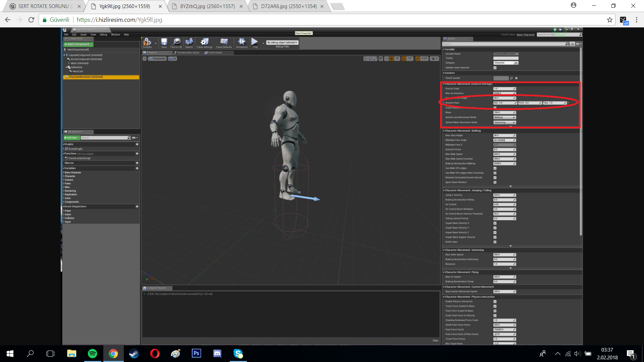Open Class Defaults from the toolbar
The image size is (644, 362).
click(x=224, y=43)
